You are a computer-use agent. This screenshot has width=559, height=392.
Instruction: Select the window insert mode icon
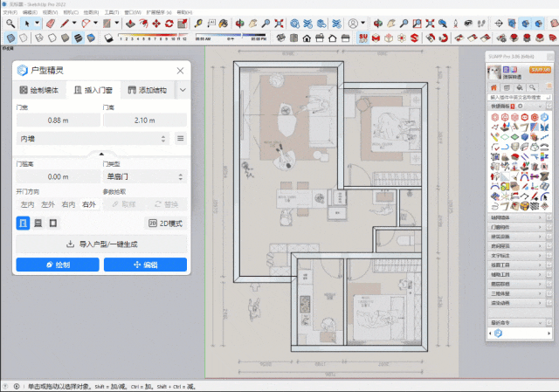point(38,224)
